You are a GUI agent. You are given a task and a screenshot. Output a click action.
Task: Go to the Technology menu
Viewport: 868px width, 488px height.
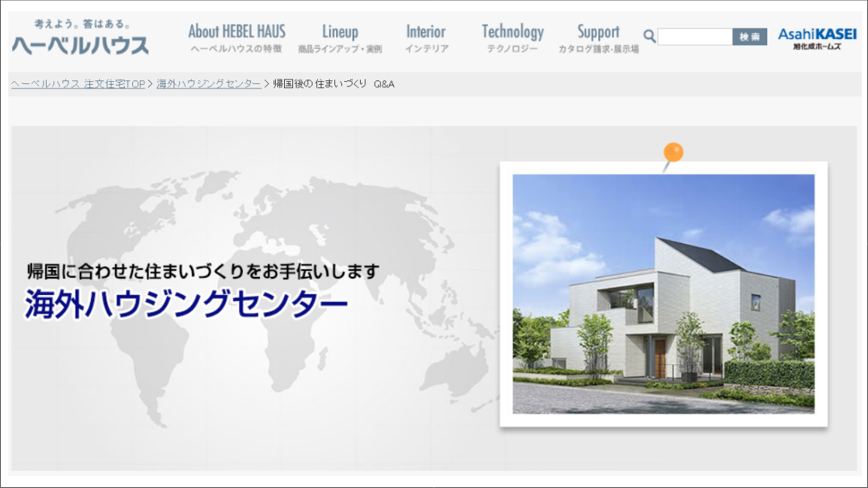513,38
